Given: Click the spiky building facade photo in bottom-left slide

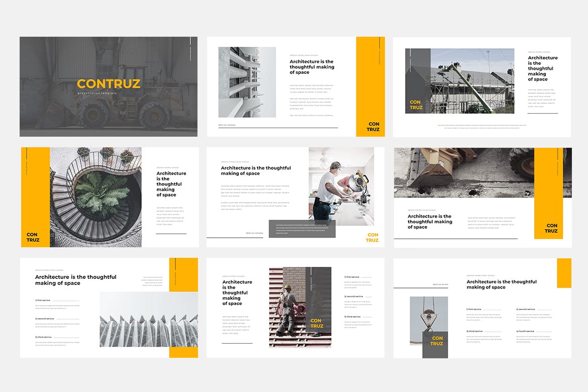Looking at the screenshot, I should 148,319.
